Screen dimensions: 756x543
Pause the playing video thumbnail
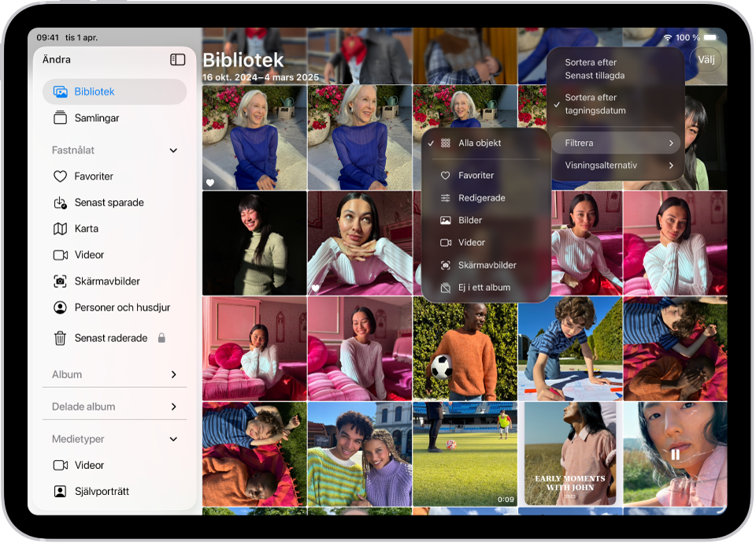(675, 454)
